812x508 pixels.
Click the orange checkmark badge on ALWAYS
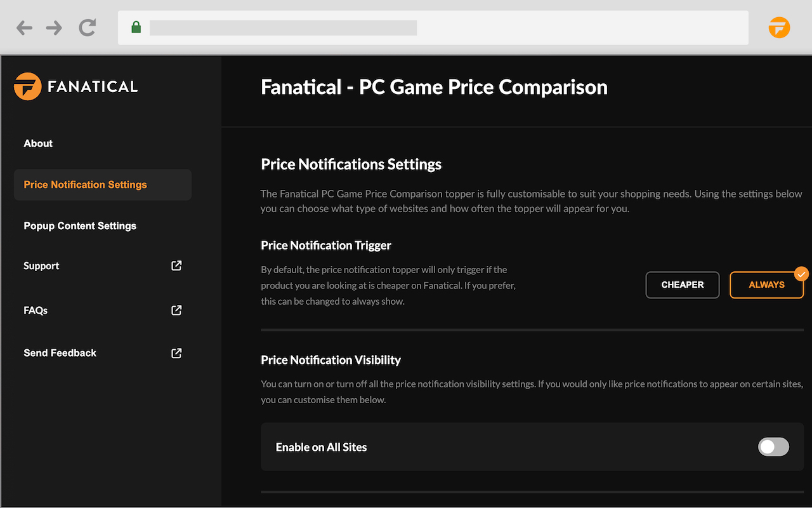click(801, 274)
